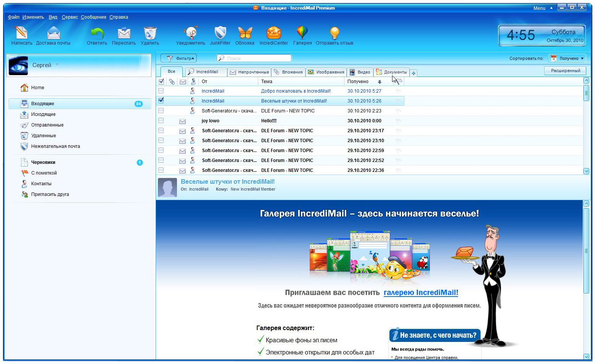The width and height of the screenshot is (595, 364).
Task: Check the box for the 29.10.2010 23:10 message
Action: (161, 141)
